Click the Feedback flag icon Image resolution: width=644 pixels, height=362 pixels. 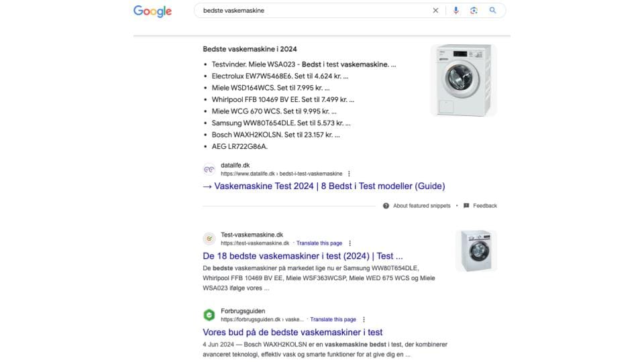pos(466,206)
